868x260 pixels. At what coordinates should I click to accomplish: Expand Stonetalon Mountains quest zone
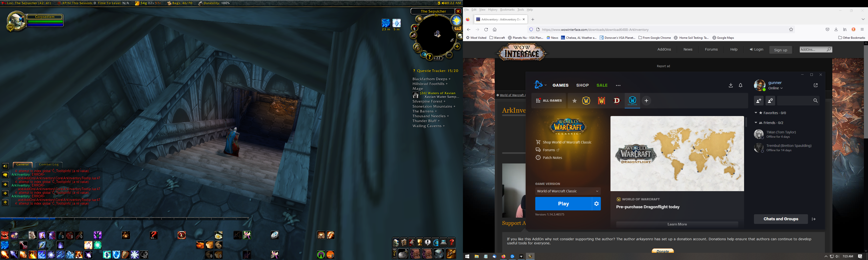pyautogui.click(x=434, y=106)
